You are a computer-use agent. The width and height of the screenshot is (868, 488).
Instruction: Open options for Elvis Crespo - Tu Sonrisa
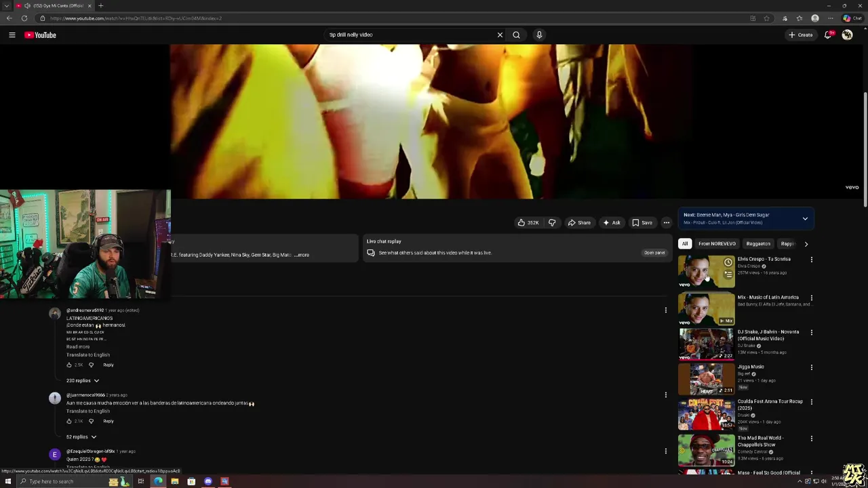811,260
